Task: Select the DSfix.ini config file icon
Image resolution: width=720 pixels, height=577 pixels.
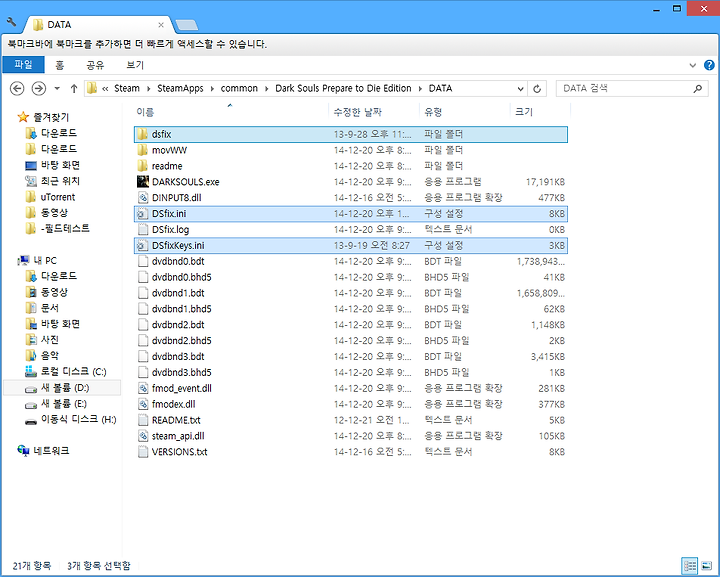Action: coord(143,213)
